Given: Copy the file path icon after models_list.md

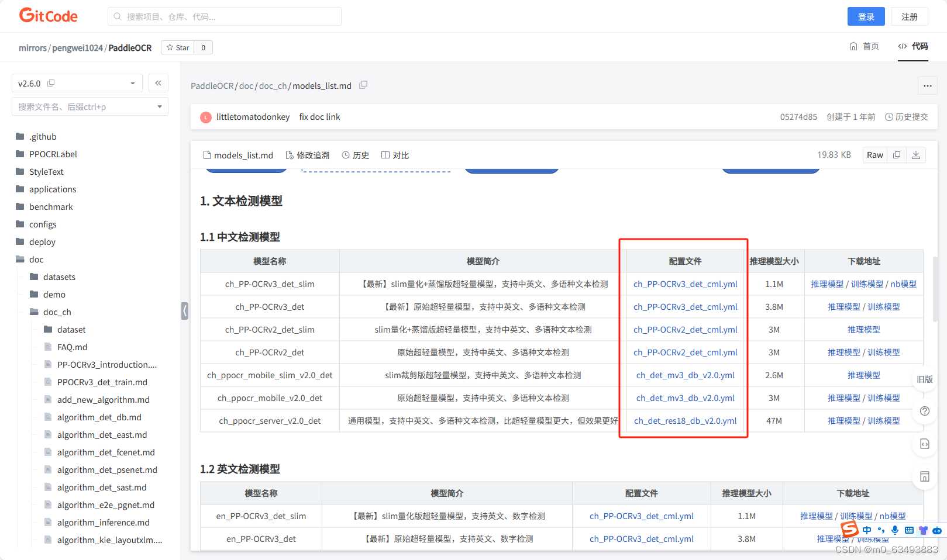Looking at the screenshot, I should (363, 85).
